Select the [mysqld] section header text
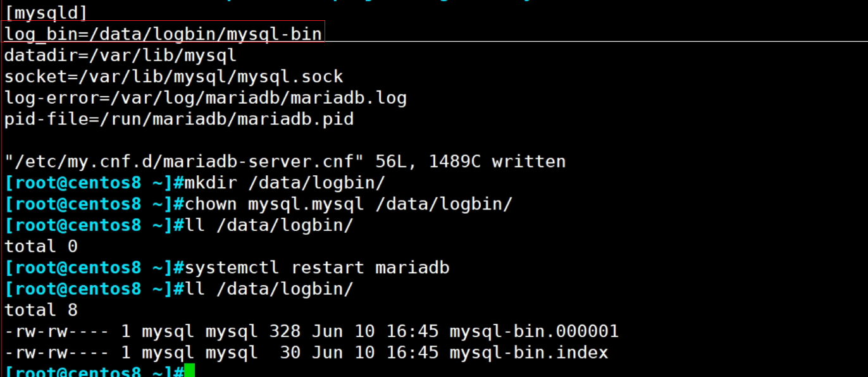The width and height of the screenshot is (868, 377). pos(46,13)
